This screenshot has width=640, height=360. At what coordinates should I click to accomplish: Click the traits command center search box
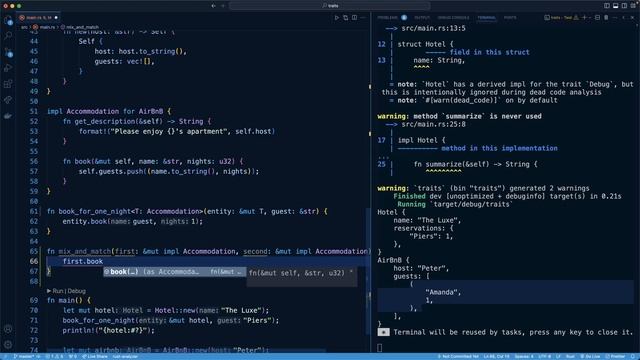330,6
